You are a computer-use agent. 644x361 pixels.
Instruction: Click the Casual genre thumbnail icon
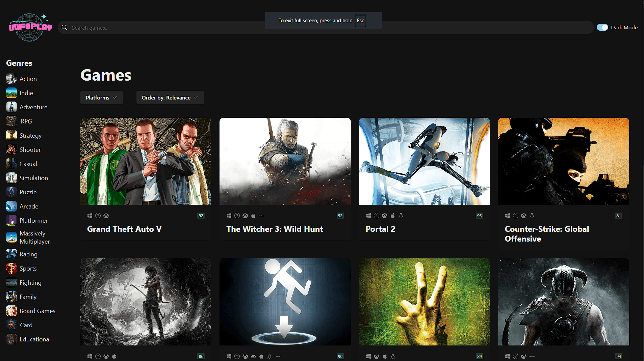click(11, 164)
